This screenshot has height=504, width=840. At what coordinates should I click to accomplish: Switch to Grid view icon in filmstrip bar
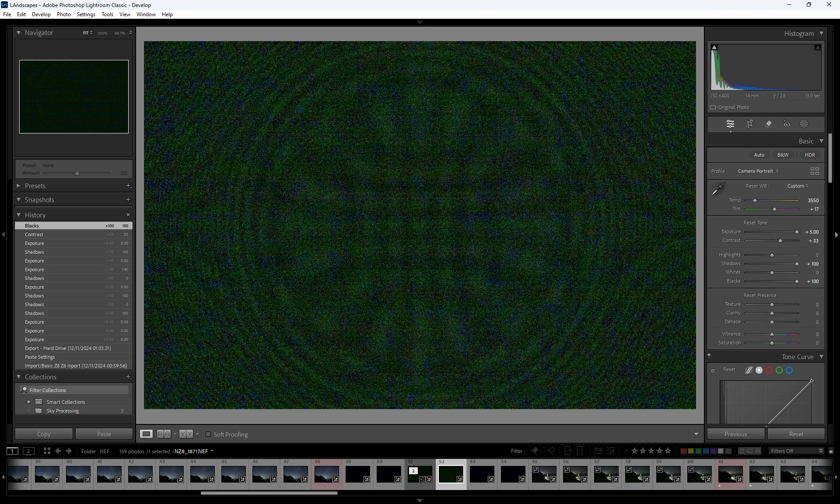(x=47, y=451)
